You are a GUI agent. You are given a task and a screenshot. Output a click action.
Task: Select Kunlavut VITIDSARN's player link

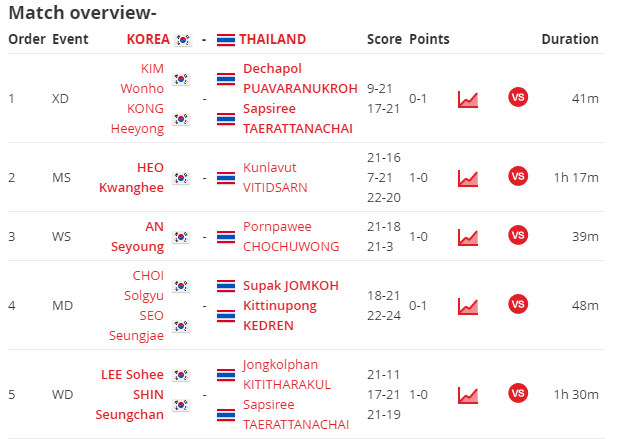coord(276,177)
